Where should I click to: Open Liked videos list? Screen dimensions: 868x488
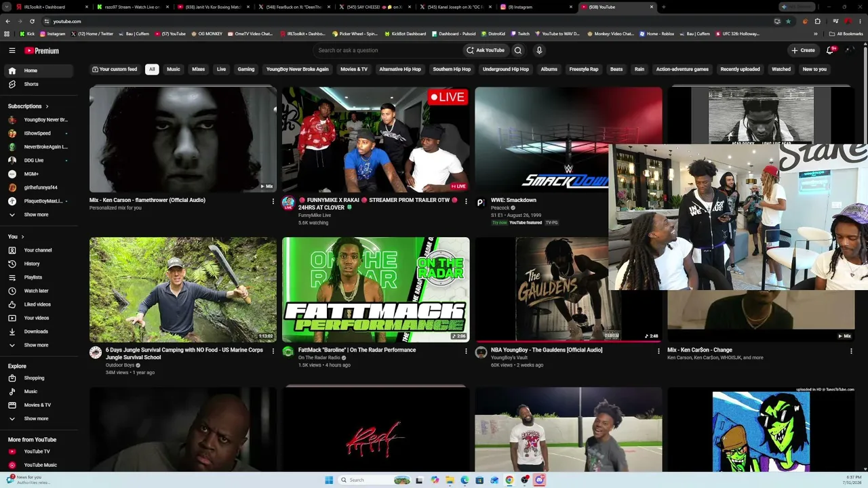40,304
